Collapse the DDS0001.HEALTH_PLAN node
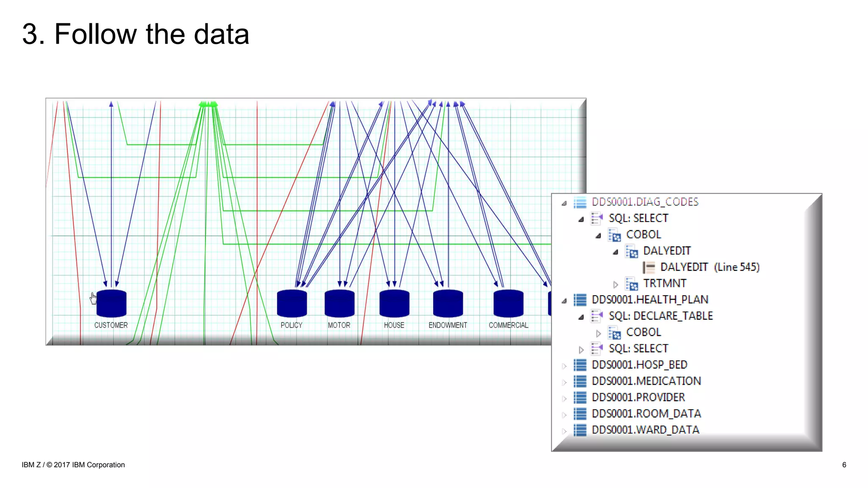868x488 pixels. click(x=564, y=301)
